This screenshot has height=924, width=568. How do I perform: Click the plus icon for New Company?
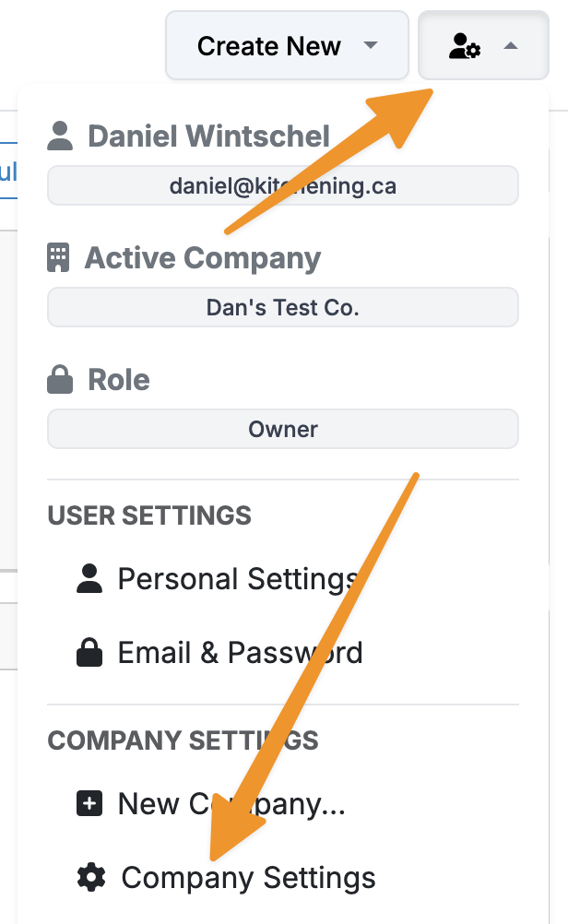coord(89,804)
